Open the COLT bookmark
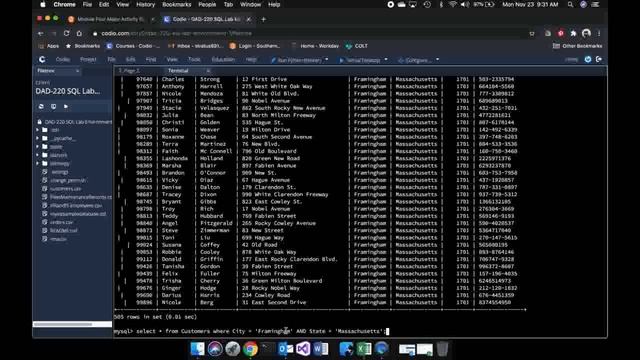The height and width of the screenshot is (360, 640). coord(357,46)
